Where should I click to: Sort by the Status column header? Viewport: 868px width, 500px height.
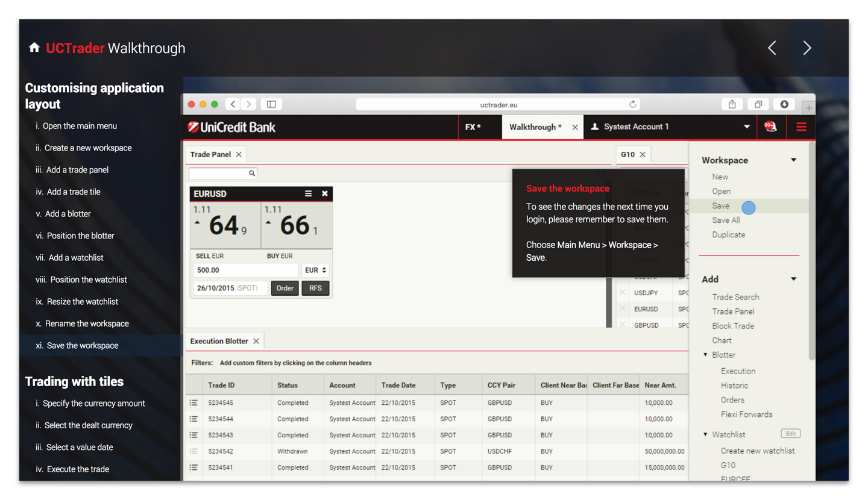click(298, 385)
